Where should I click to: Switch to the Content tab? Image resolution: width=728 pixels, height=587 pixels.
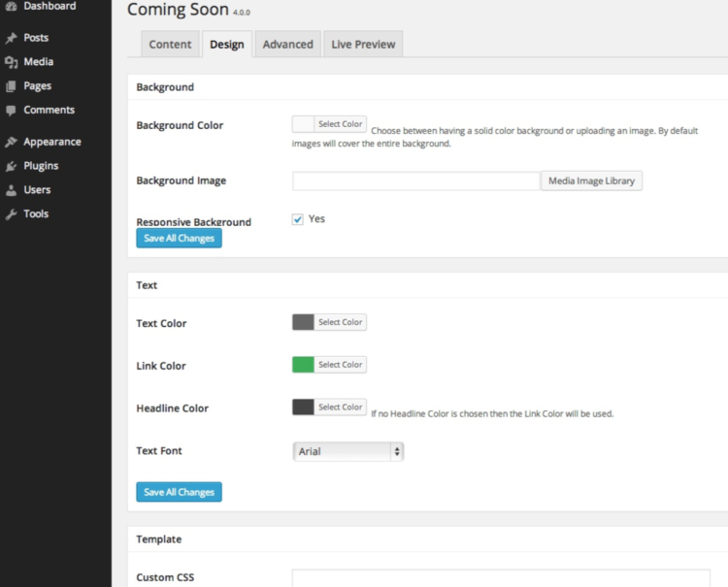(x=170, y=44)
